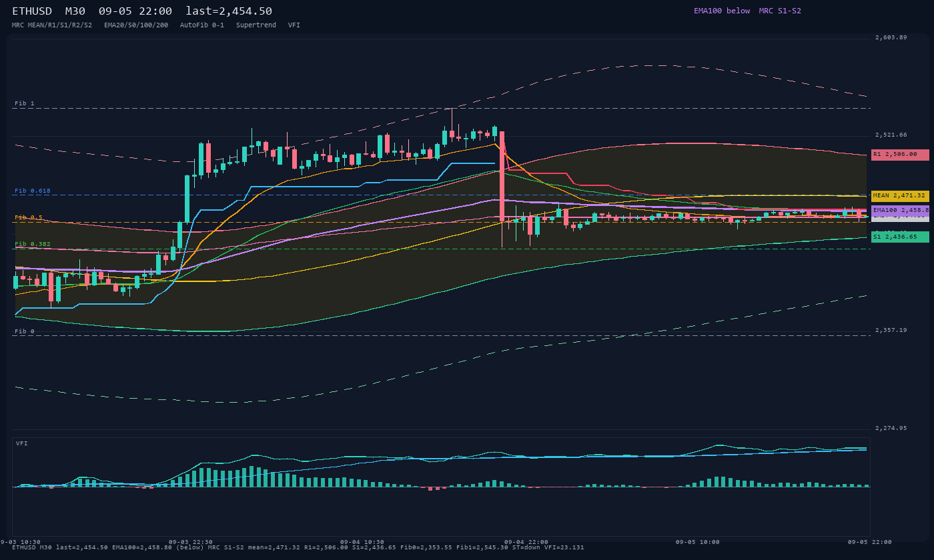Click the 'Fib 1' level label
The width and height of the screenshot is (934, 560).
coord(25,103)
